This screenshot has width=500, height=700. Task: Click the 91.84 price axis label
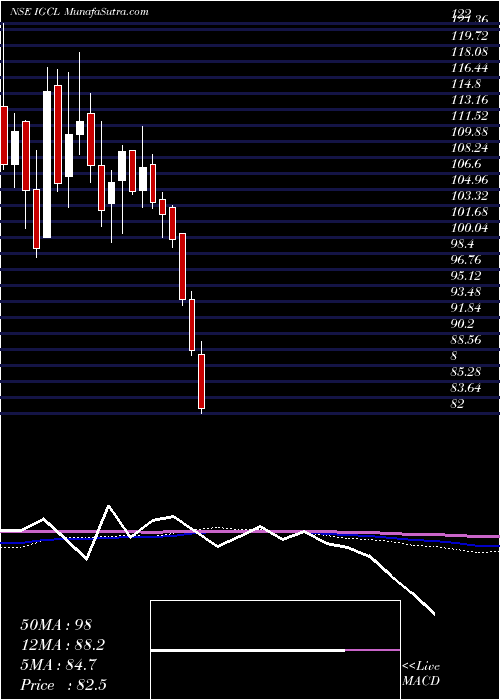[x=466, y=308]
